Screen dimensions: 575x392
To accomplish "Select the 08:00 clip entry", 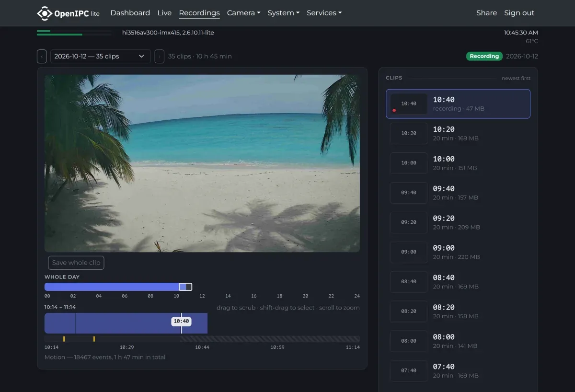I will [x=458, y=341].
